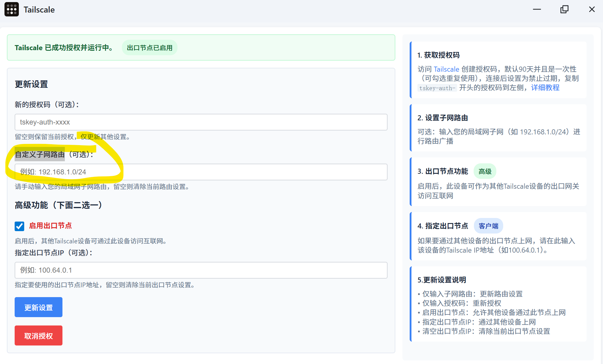This screenshot has height=364, width=603.
Task: Click the 高级 badge beside 出口节点功能
Action: click(x=485, y=171)
